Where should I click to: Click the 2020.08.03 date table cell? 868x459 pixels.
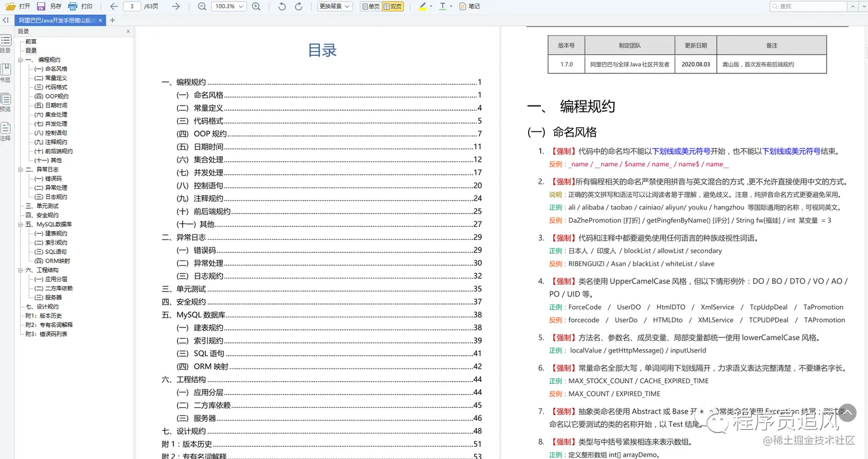(696, 64)
